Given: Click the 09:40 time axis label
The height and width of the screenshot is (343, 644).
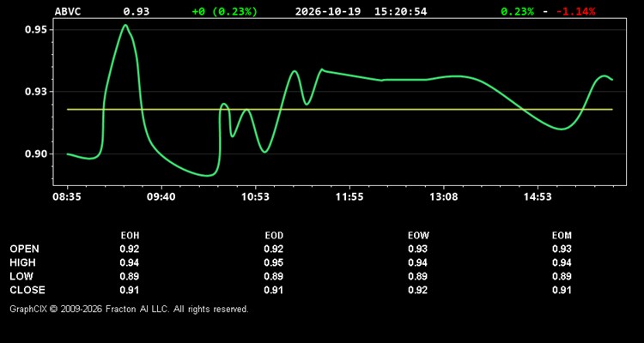Looking at the screenshot, I should coord(161,196).
